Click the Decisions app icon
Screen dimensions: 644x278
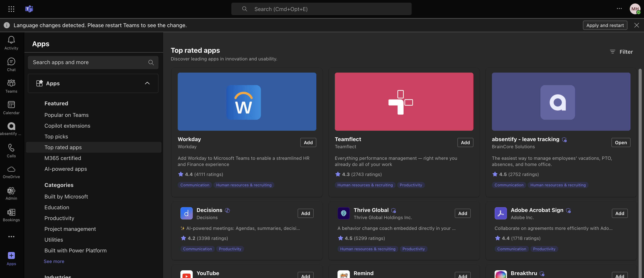pyautogui.click(x=187, y=213)
